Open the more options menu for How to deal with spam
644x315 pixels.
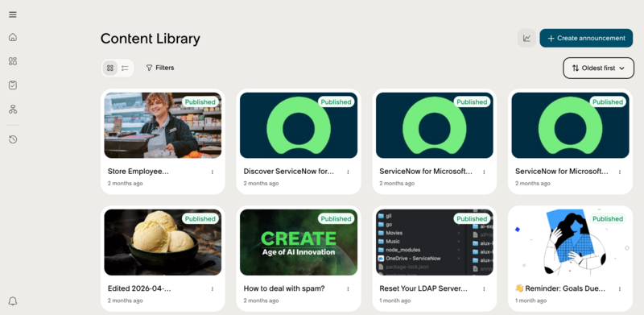coord(348,289)
